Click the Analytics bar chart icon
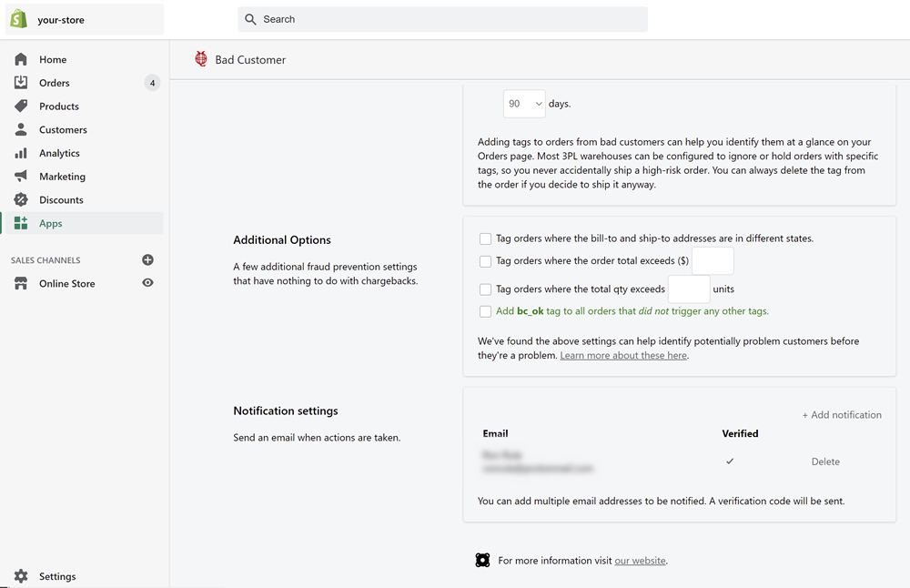This screenshot has height=588, width=910. pos(21,153)
